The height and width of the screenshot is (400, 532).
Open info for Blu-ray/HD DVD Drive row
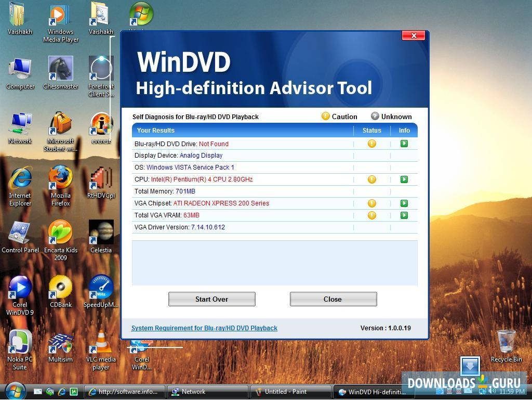pos(404,144)
